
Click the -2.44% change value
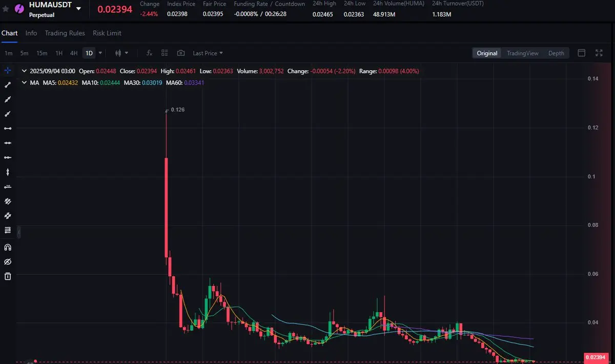pos(149,14)
